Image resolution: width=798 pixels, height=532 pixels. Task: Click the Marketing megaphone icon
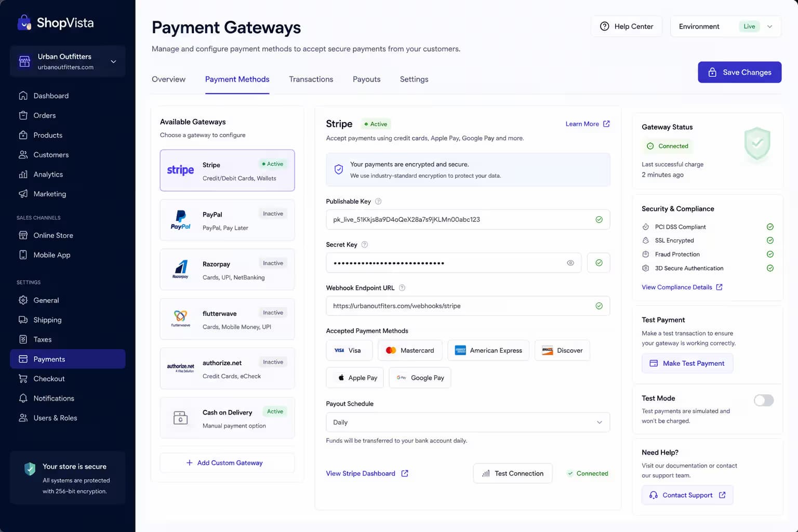coord(23,194)
